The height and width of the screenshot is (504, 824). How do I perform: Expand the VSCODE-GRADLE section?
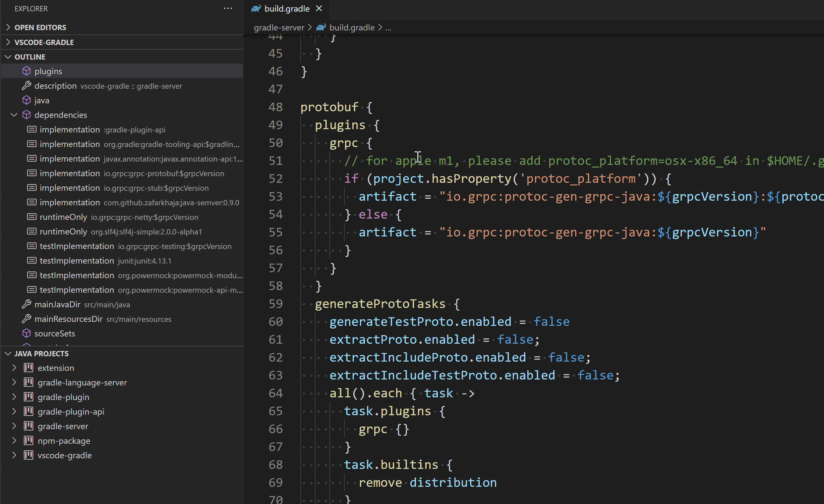[x=8, y=42]
